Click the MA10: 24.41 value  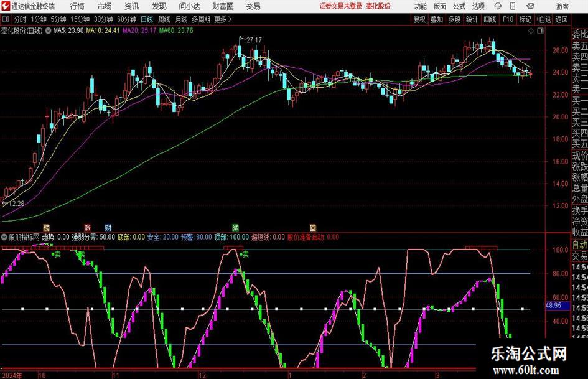[103, 30]
